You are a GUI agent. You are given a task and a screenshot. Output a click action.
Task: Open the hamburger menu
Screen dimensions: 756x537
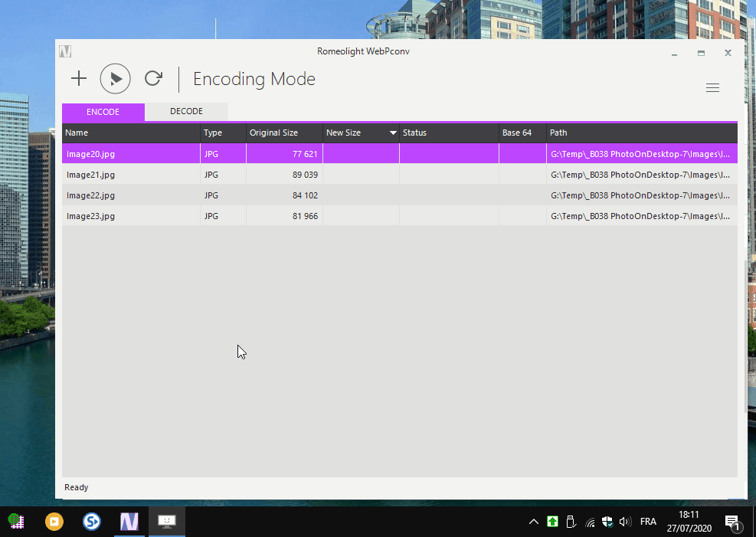coord(712,88)
